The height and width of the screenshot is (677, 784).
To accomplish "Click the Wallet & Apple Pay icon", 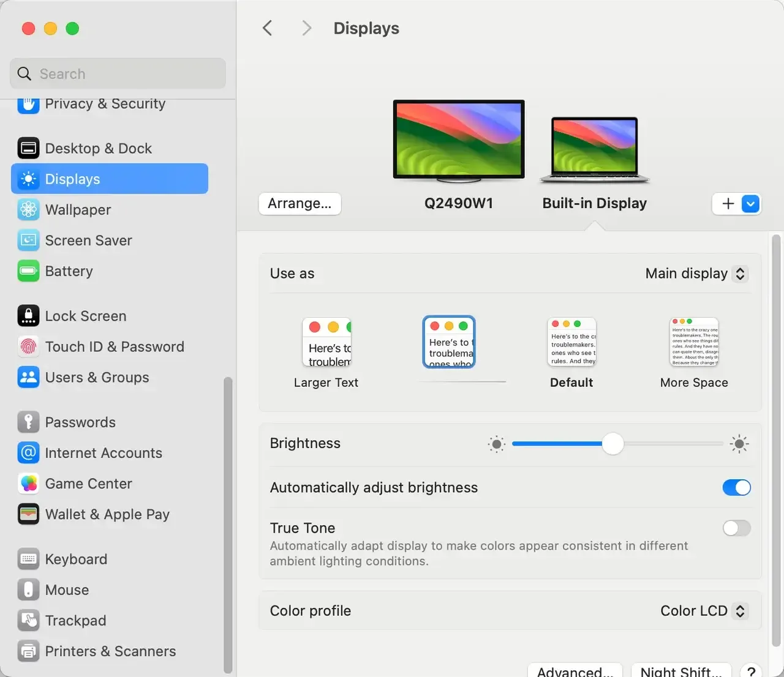I will (28, 514).
